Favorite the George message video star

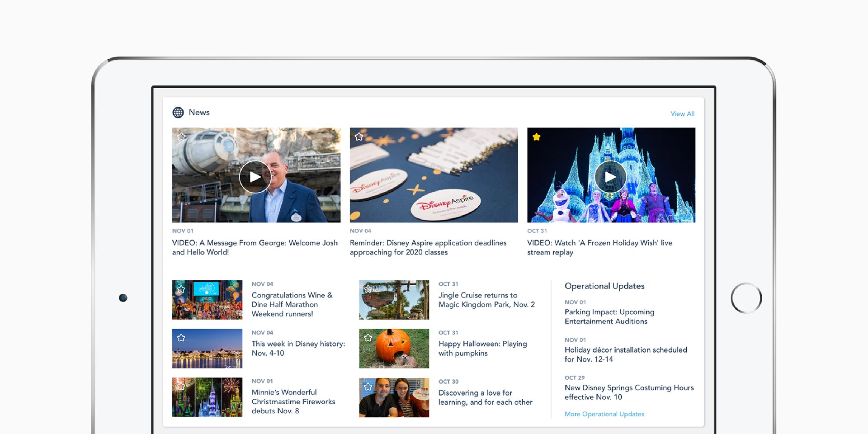(x=182, y=137)
